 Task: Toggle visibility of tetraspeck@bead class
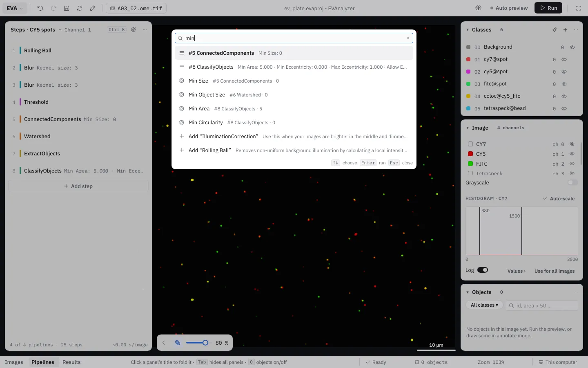pyautogui.click(x=564, y=108)
